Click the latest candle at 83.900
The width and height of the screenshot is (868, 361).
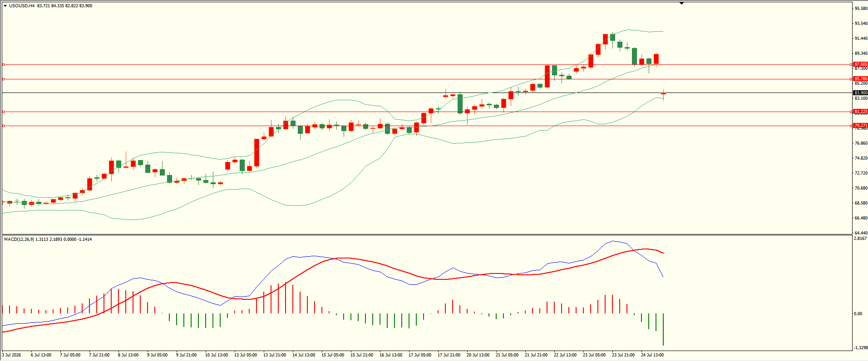tap(663, 93)
